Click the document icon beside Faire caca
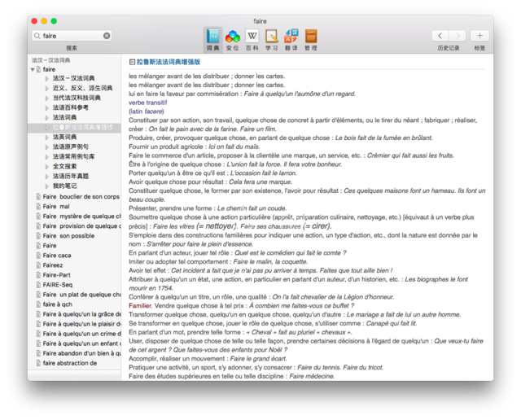This screenshot has height=420, width=521. 38,256
